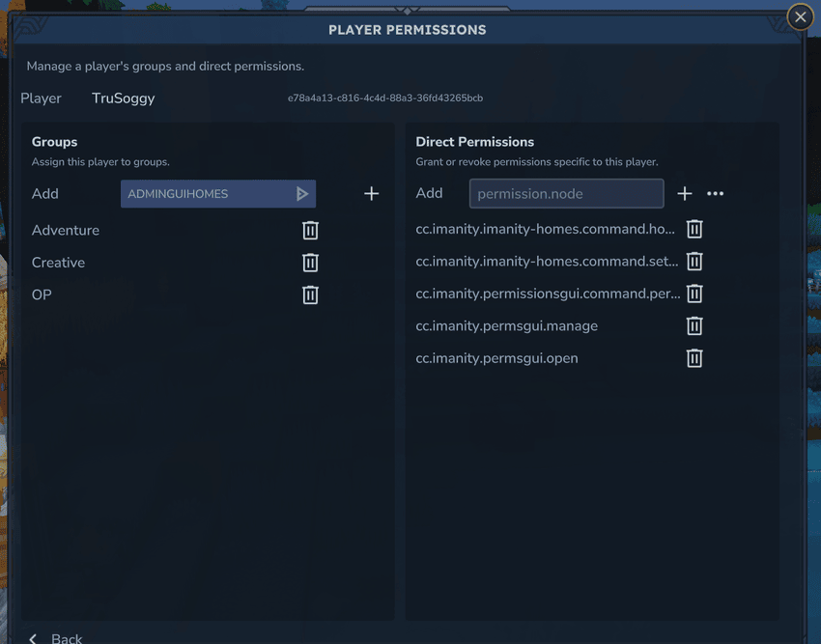Open the three-dots more options menu

click(x=715, y=194)
